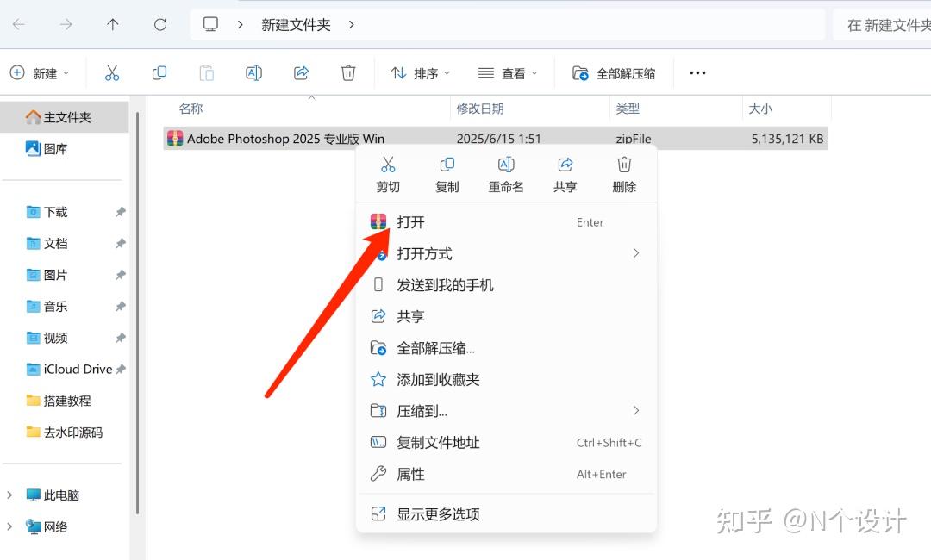Go forward using the forward arrow
Image resolution: width=931 pixels, height=560 pixels.
coord(66,24)
